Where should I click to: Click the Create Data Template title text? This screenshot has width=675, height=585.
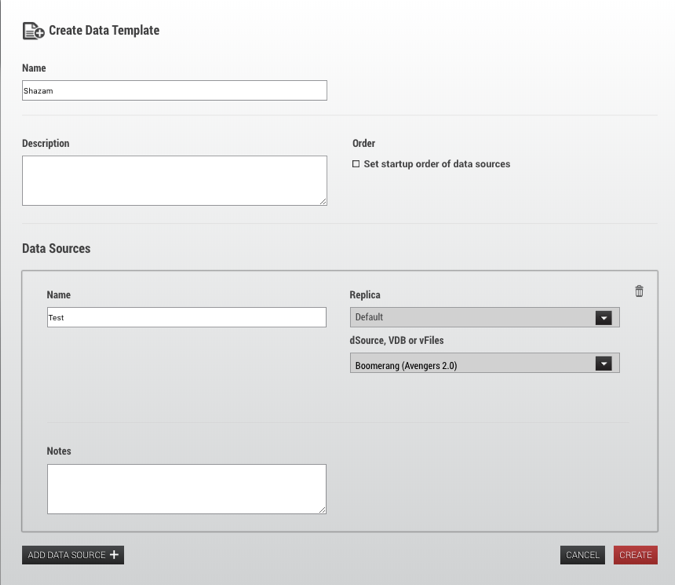(104, 31)
